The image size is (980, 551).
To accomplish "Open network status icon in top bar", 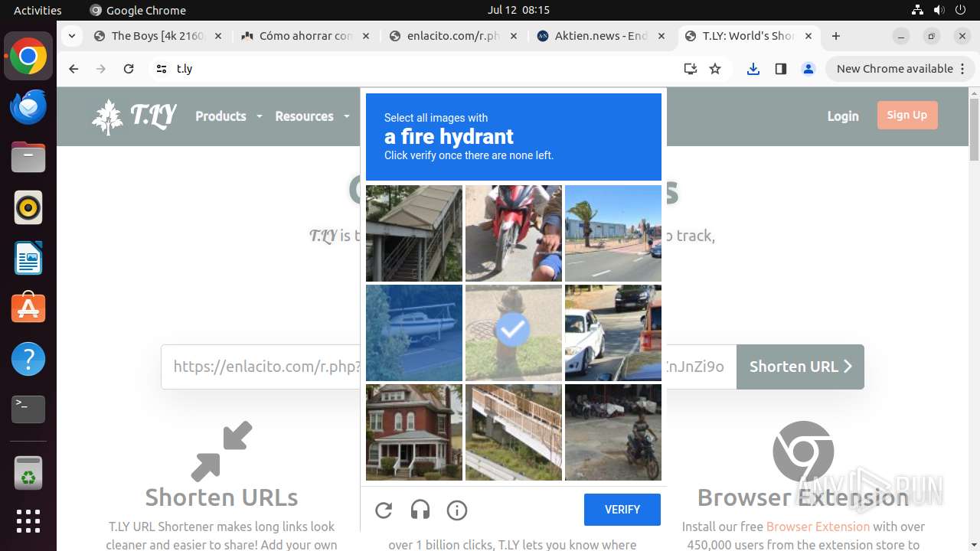I will pos(917,10).
